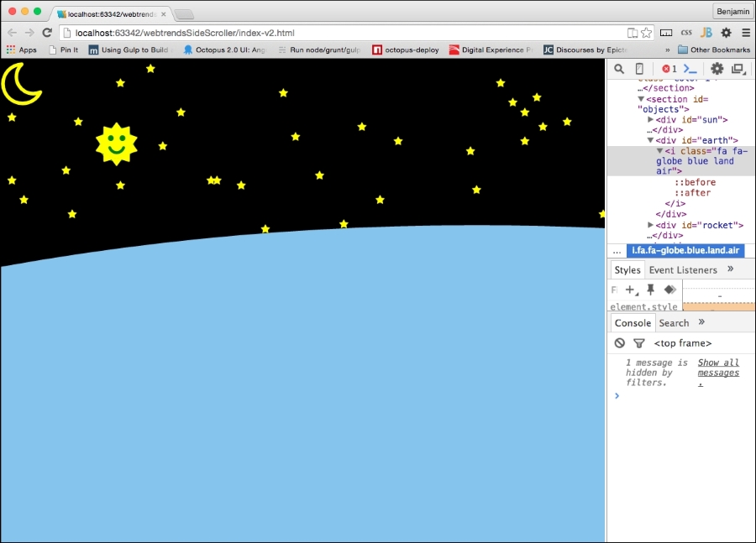This screenshot has width=756, height=543.
Task: Toggle console filter funnel icon
Action: pos(639,343)
